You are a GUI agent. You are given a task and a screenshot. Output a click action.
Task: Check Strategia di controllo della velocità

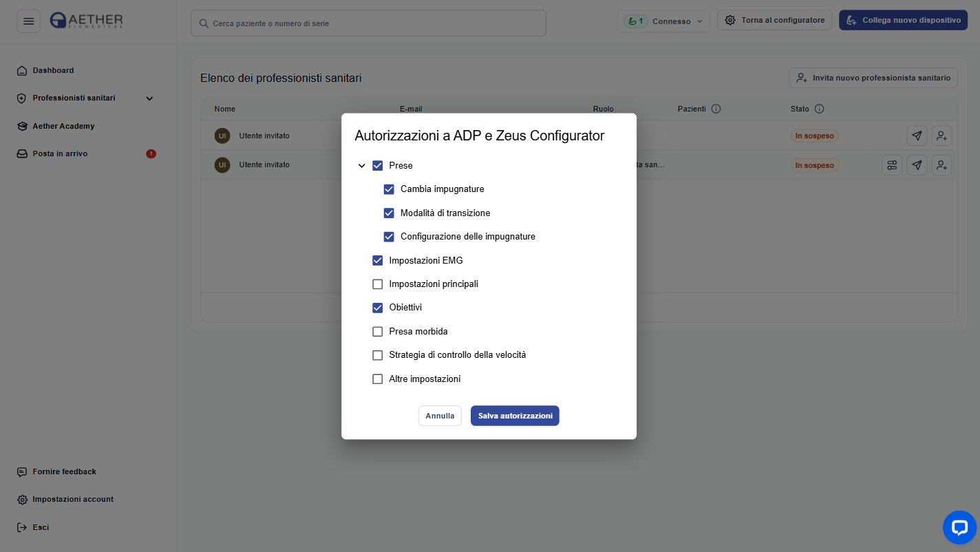[x=377, y=355]
